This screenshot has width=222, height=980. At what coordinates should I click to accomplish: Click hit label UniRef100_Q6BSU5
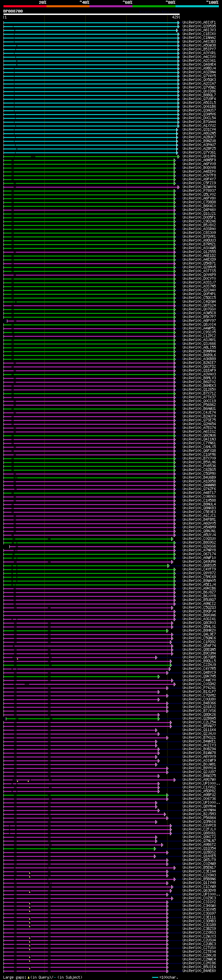click(199, 565)
